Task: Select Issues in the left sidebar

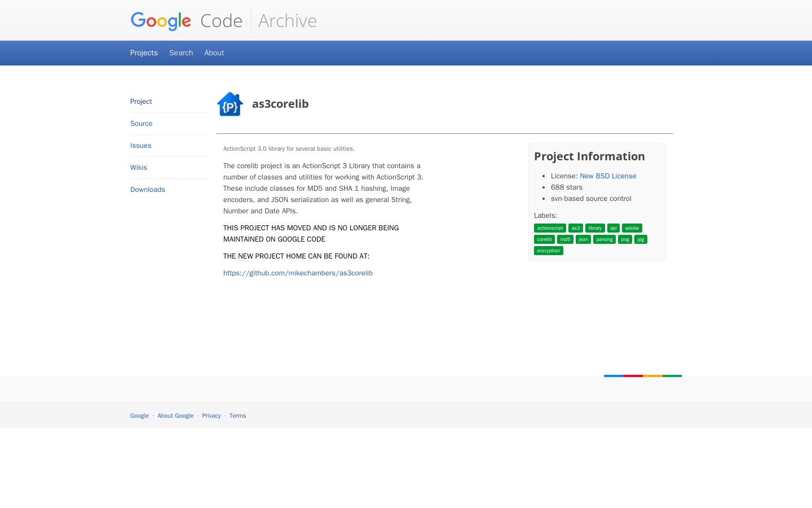Action: [141, 146]
